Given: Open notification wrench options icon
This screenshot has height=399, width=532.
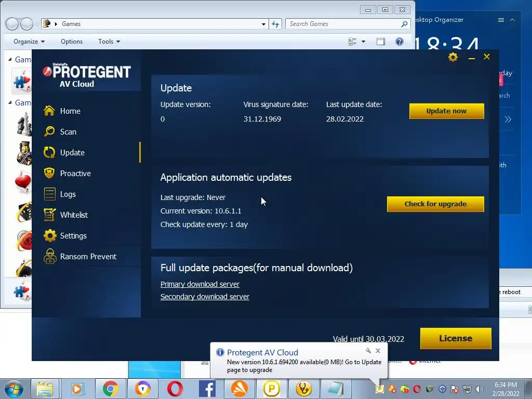Looking at the screenshot, I should 368,351.
